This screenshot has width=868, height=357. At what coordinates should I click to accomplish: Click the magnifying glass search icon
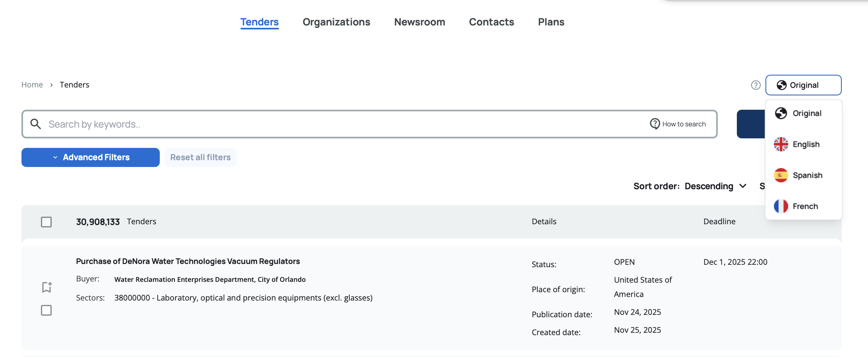[36, 124]
